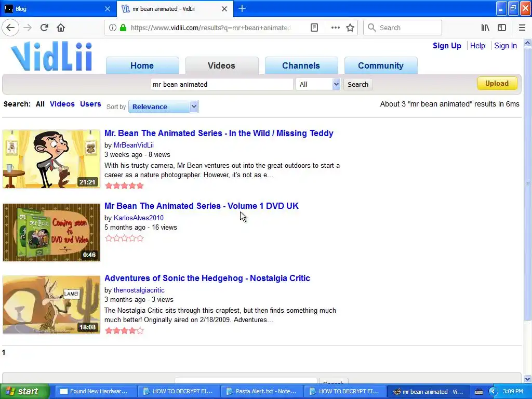Click the VidLii search text field
532x399 pixels.
coord(221,84)
